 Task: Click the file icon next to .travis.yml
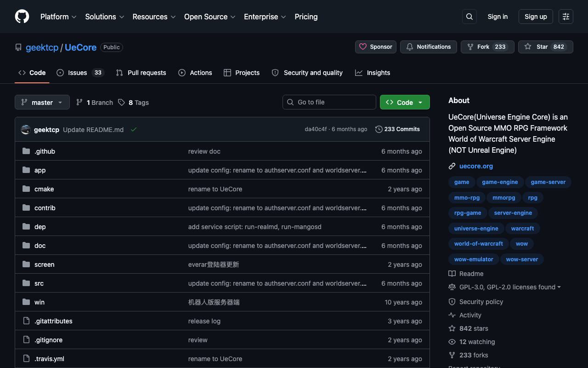pyautogui.click(x=26, y=358)
